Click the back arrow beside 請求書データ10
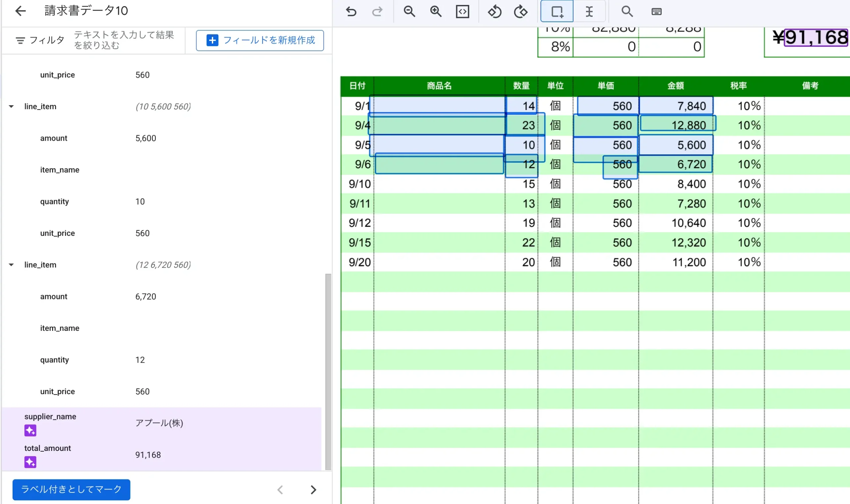Image resolution: width=850 pixels, height=504 pixels. click(20, 11)
